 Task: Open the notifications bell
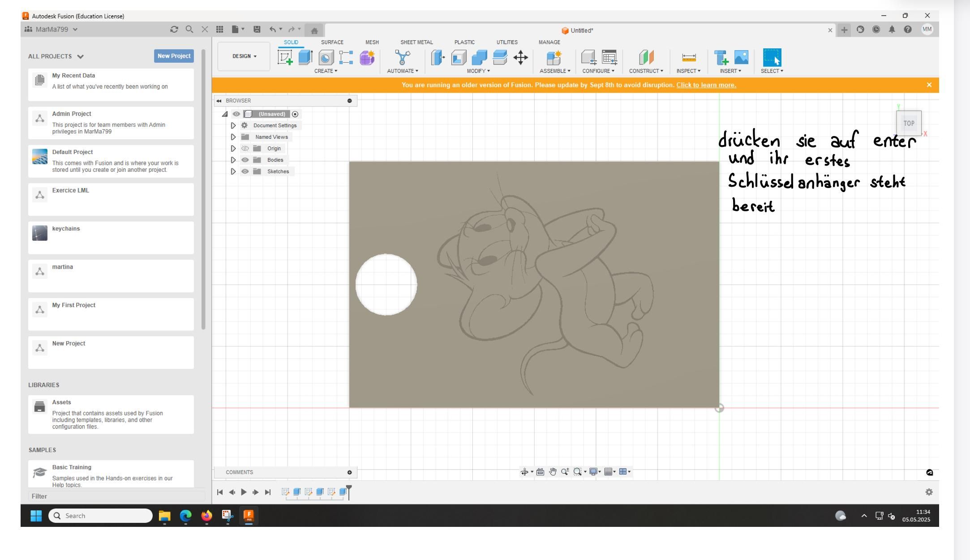(892, 30)
